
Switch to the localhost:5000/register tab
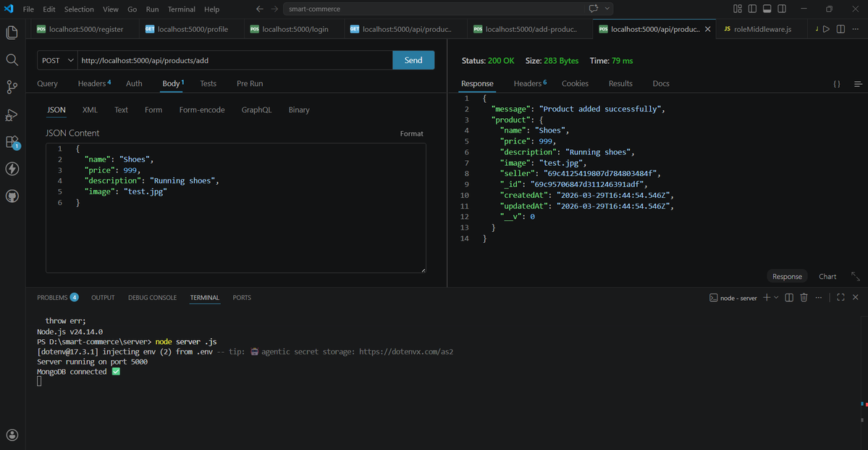pos(80,29)
